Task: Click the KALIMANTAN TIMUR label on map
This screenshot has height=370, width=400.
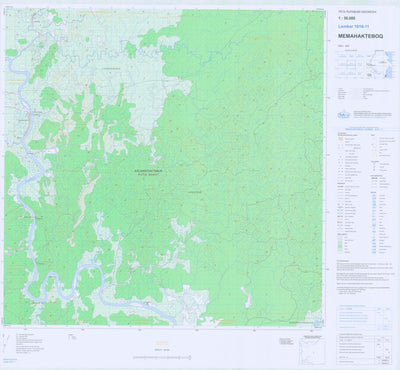Action: coord(148,171)
